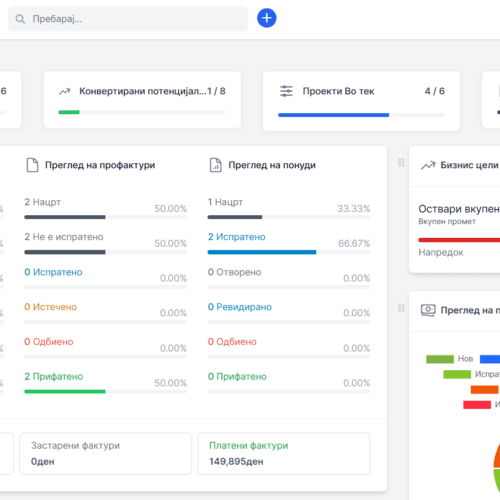The image size is (500, 500).
Task: Click the 149,895ден paid amount
Action: pyautogui.click(x=236, y=462)
